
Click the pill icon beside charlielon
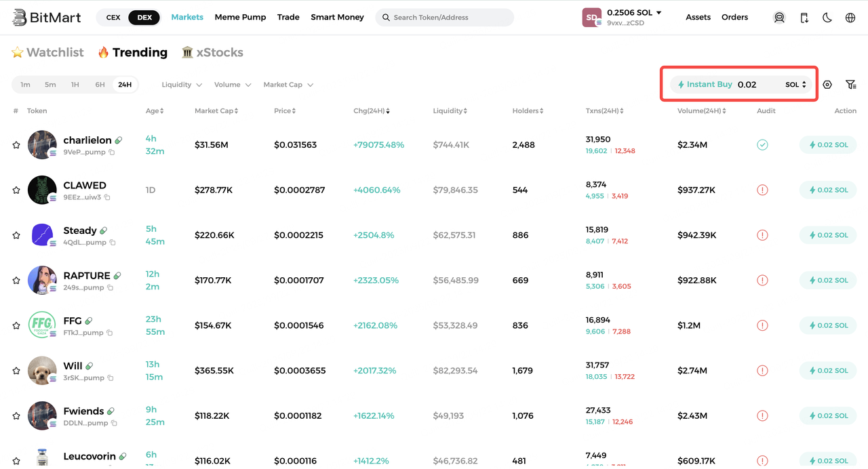tap(119, 140)
